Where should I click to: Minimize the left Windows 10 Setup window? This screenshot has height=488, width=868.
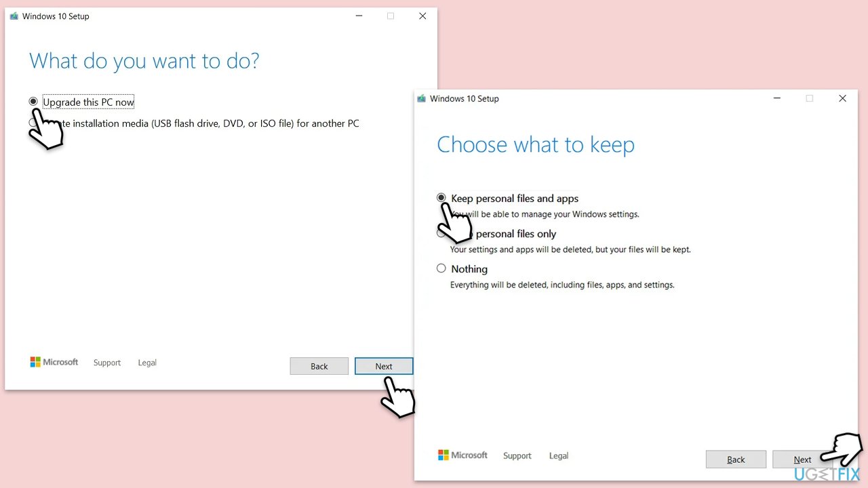pyautogui.click(x=358, y=16)
